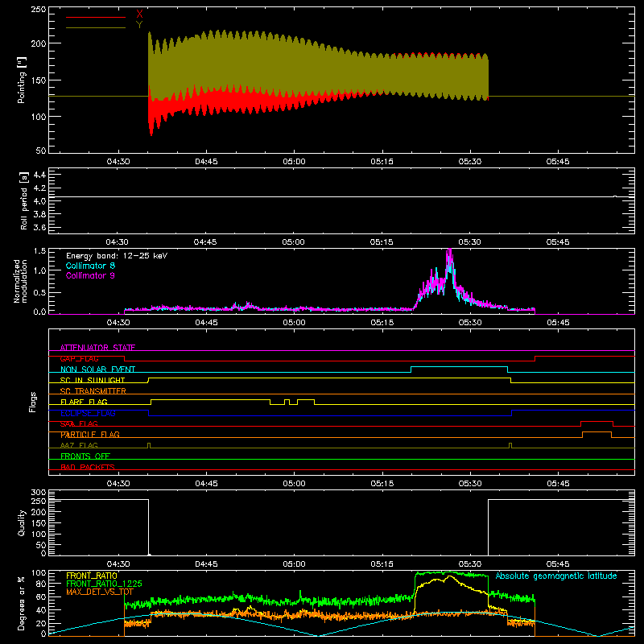Click the NON_SOLAR_EVENT flag label

coord(97,369)
